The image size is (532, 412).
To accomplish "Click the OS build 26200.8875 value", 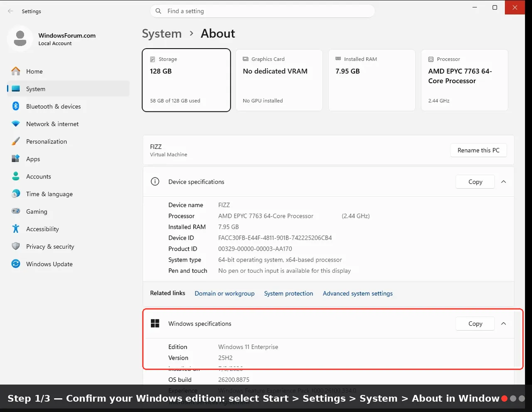I will coord(234,380).
